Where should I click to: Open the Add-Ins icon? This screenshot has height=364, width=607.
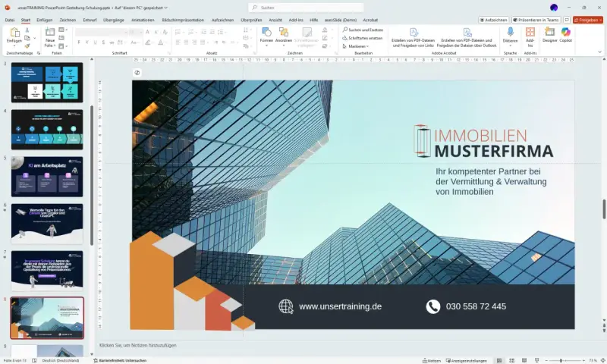click(530, 32)
